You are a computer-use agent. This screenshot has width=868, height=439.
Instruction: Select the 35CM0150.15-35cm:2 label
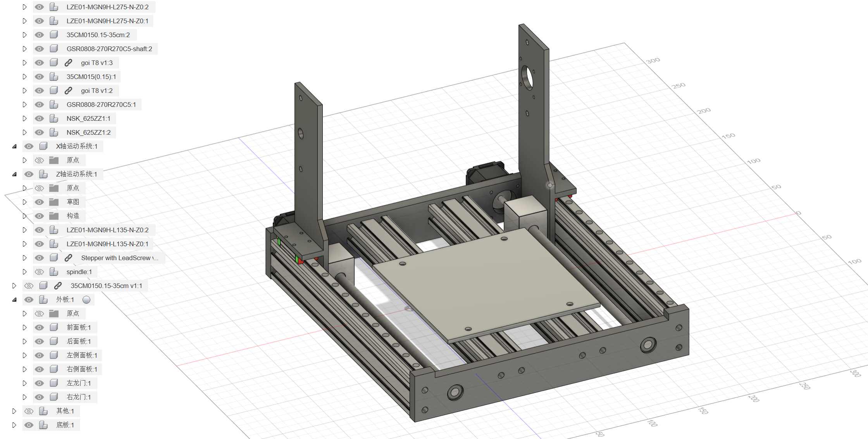[x=98, y=35]
